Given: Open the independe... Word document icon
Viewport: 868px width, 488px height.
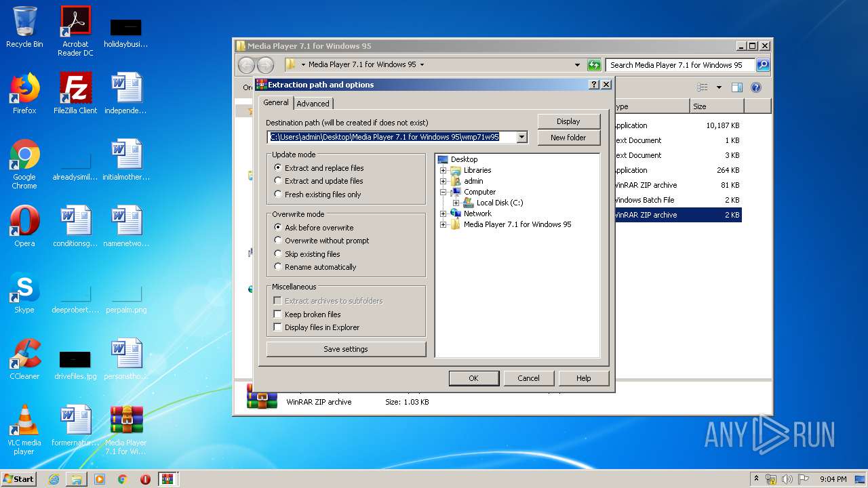Looking at the screenshot, I should 126,94.
